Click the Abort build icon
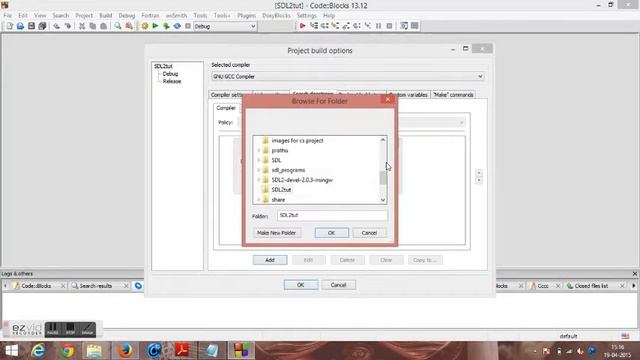This screenshot has width=640, height=360. (188, 26)
